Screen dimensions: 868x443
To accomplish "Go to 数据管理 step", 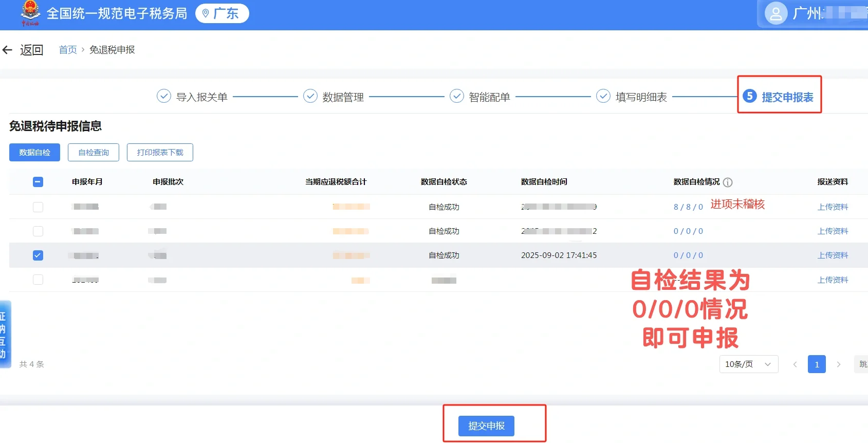I will (x=343, y=97).
